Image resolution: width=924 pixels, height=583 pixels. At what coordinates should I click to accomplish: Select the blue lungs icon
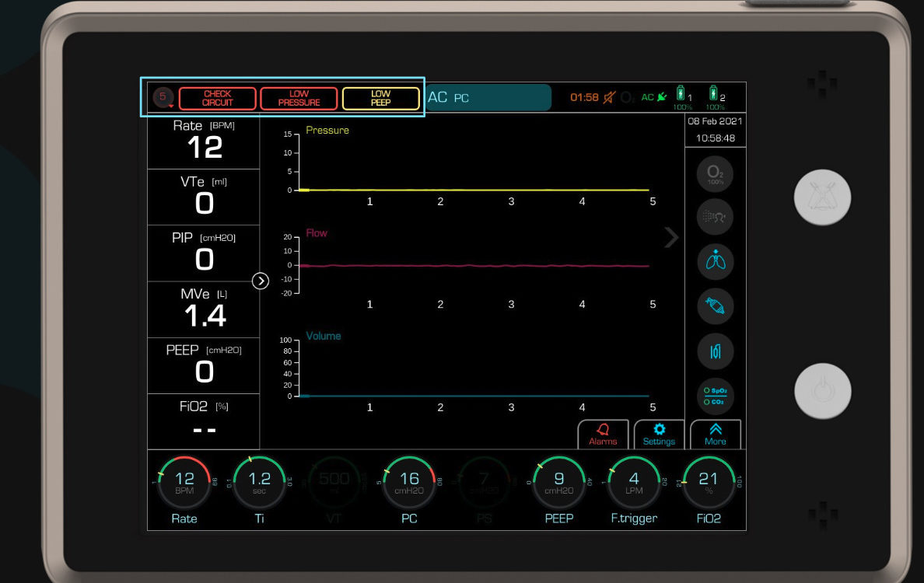(x=715, y=262)
